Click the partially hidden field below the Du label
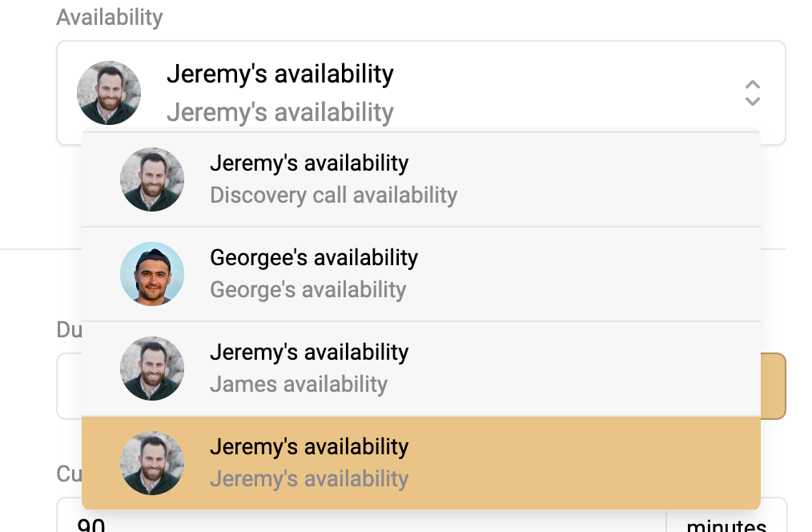 tap(70, 386)
